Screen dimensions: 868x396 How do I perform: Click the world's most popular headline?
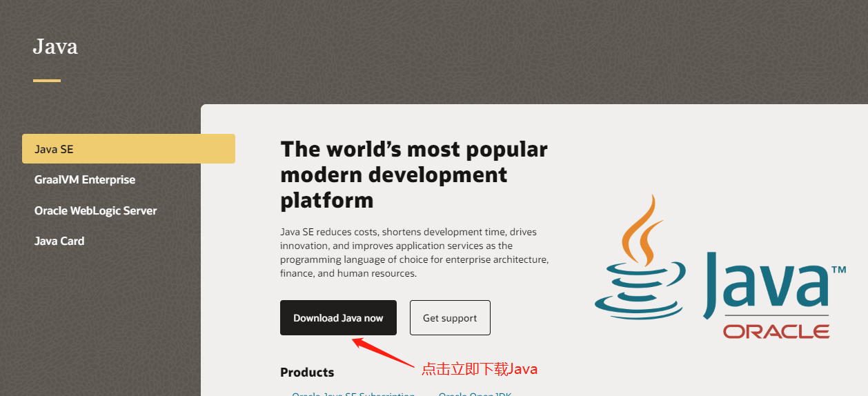414,175
